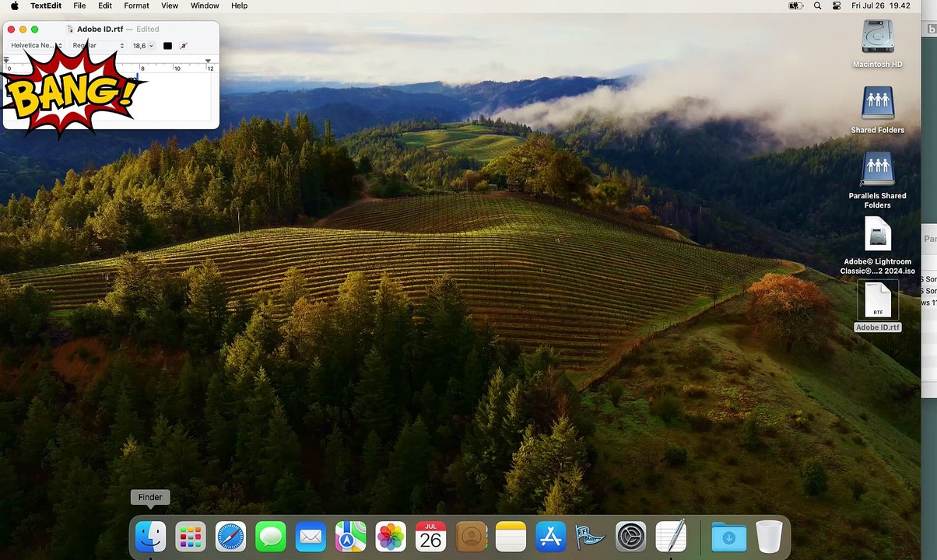Click the document proxy icon in title bar
937x560 pixels.
click(70, 29)
